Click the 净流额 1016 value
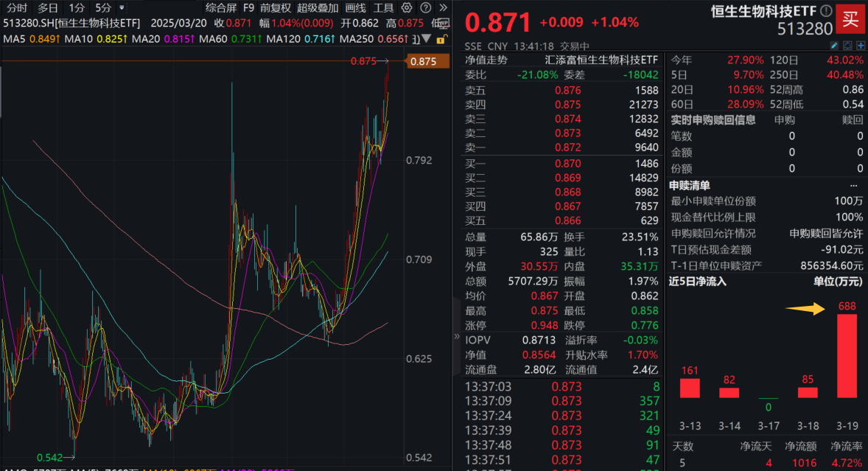 point(804,463)
